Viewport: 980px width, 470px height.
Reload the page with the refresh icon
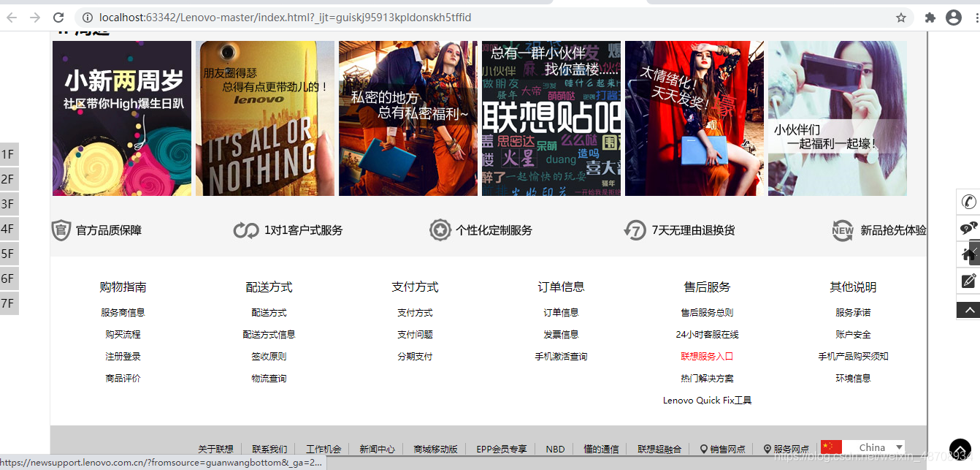(59, 18)
